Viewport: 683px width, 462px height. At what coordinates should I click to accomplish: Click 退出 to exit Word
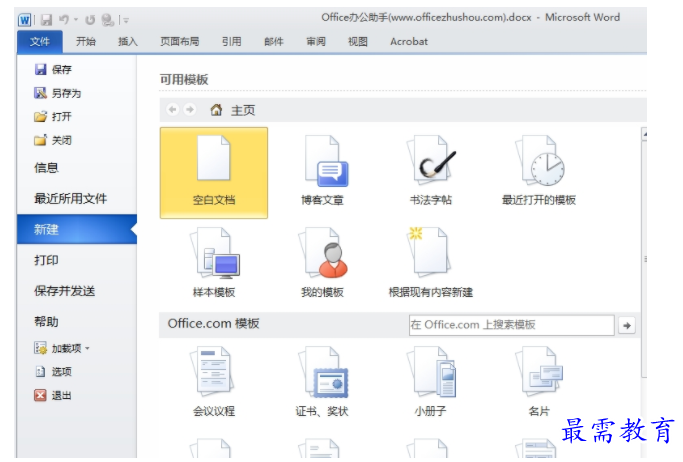(53, 395)
